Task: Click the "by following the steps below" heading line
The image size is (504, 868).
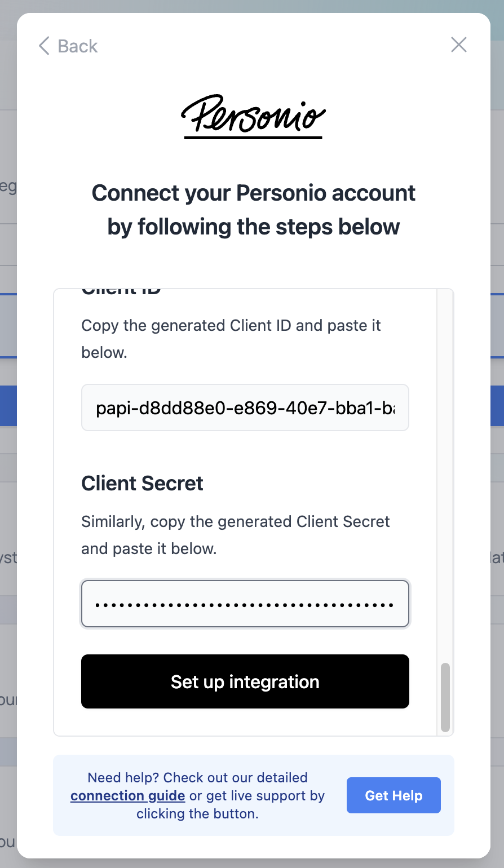Action: tap(254, 227)
